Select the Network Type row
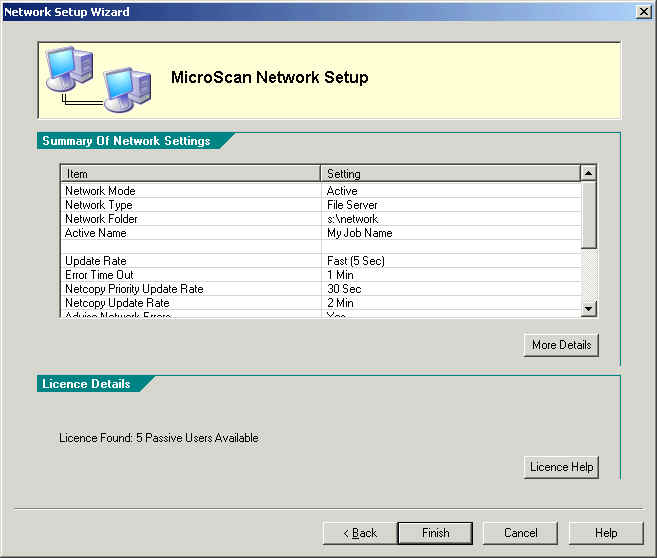Screen dimensions: 657x558 pos(321,205)
